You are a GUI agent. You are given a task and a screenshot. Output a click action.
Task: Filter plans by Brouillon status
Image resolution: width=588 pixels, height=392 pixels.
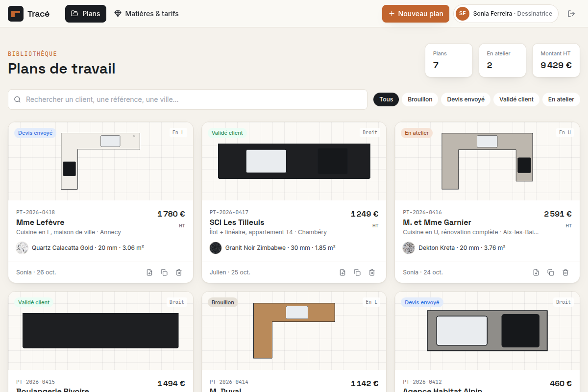tap(420, 99)
